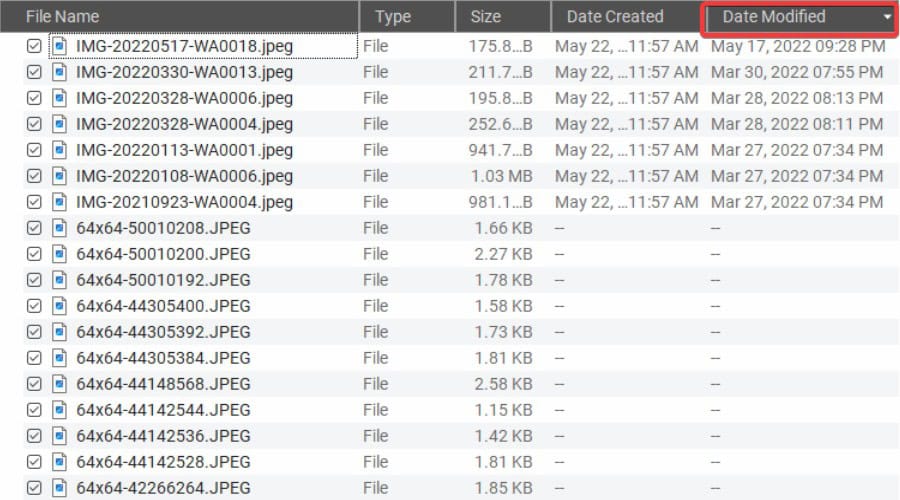Select file name IMG-20220108-WA0006.jpeg
900x500 pixels.
pyautogui.click(x=184, y=176)
